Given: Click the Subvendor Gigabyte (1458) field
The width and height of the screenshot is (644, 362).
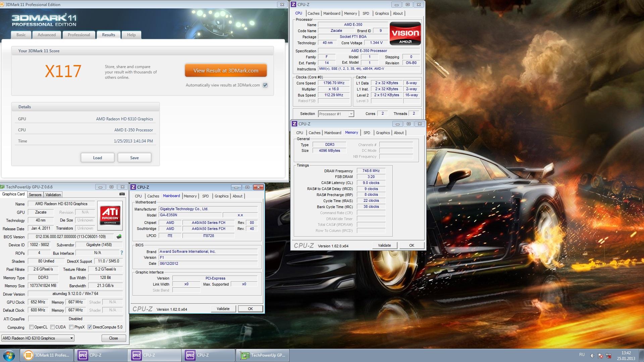Looking at the screenshot, I should [x=99, y=245].
